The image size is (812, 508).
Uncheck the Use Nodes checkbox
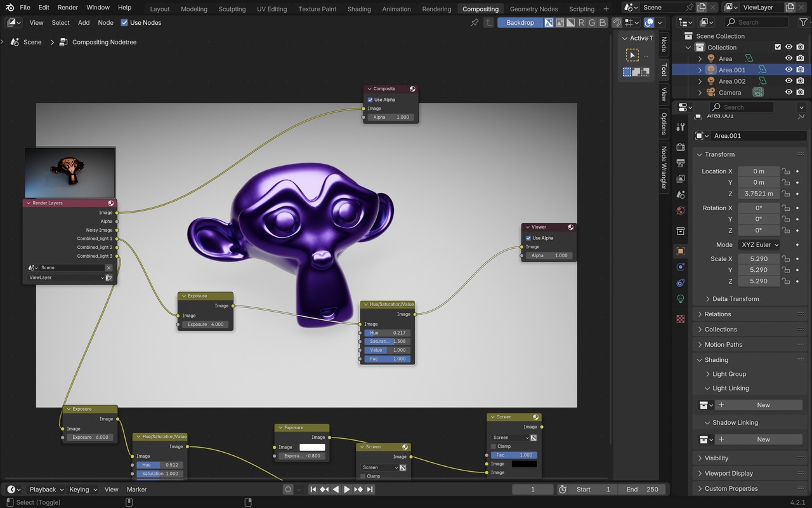click(124, 23)
